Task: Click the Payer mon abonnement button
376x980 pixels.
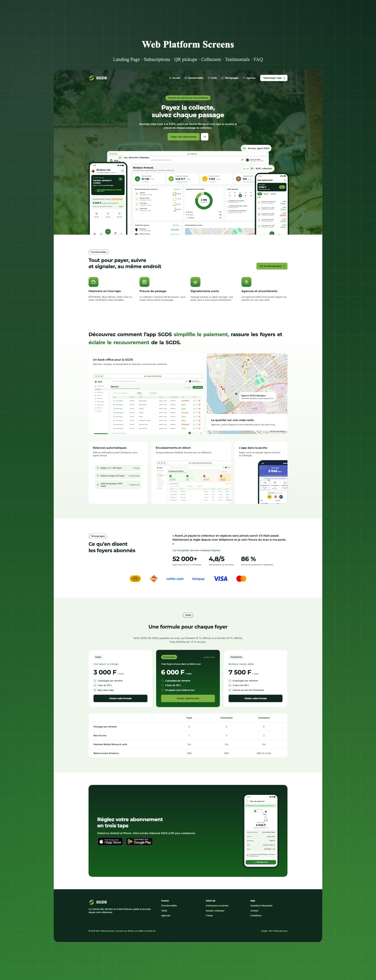Action: tap(184, 137)
